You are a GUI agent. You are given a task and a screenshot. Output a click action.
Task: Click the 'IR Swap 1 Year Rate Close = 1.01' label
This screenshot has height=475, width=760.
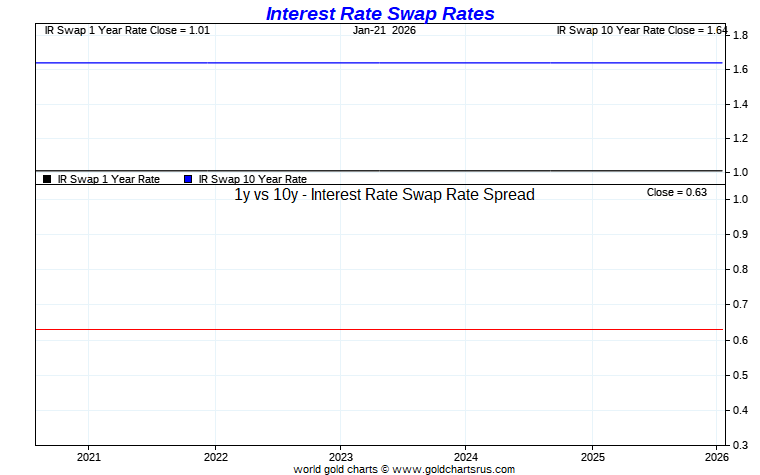[x=127, y=30]
